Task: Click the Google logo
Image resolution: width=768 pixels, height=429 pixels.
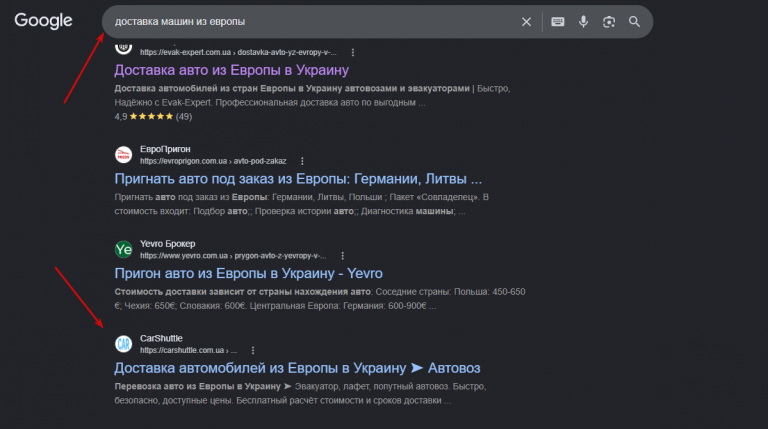Action: 43,21
